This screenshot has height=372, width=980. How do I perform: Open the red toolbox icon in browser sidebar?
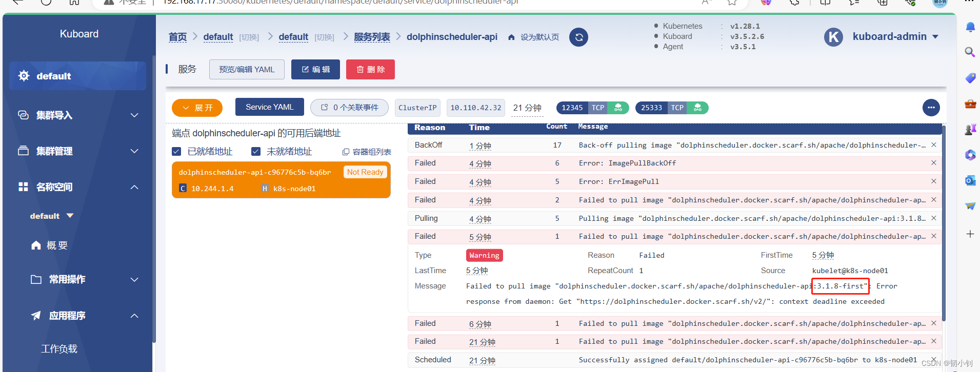[x=970, y=104]
